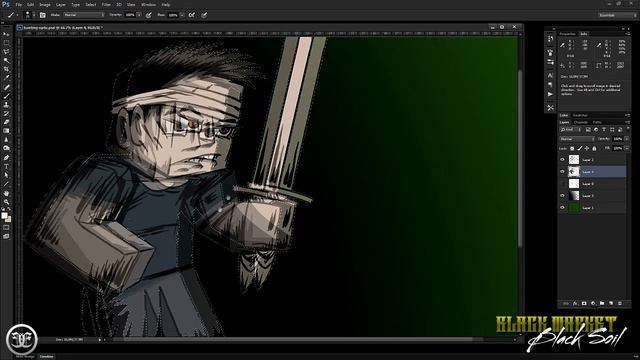Select the Gradient tool
Viewport: 640px width, 360px height.
6,131
